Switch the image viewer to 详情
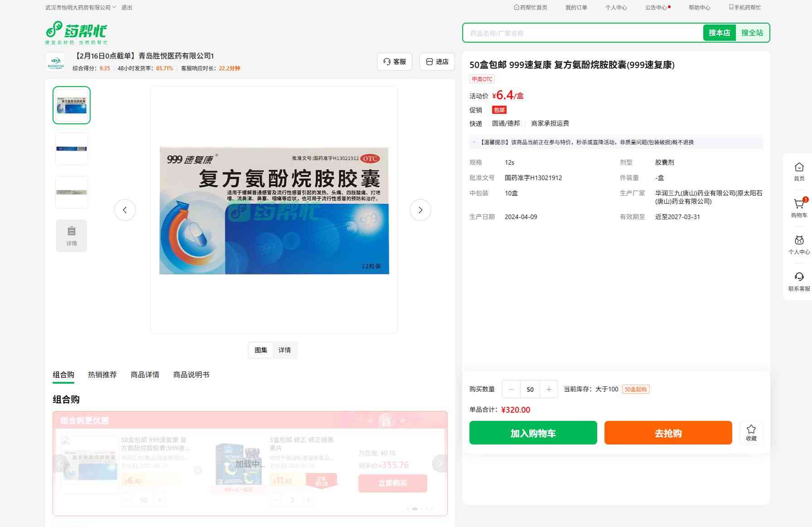This screenshot has width=812, height=527. click(285, 350)
